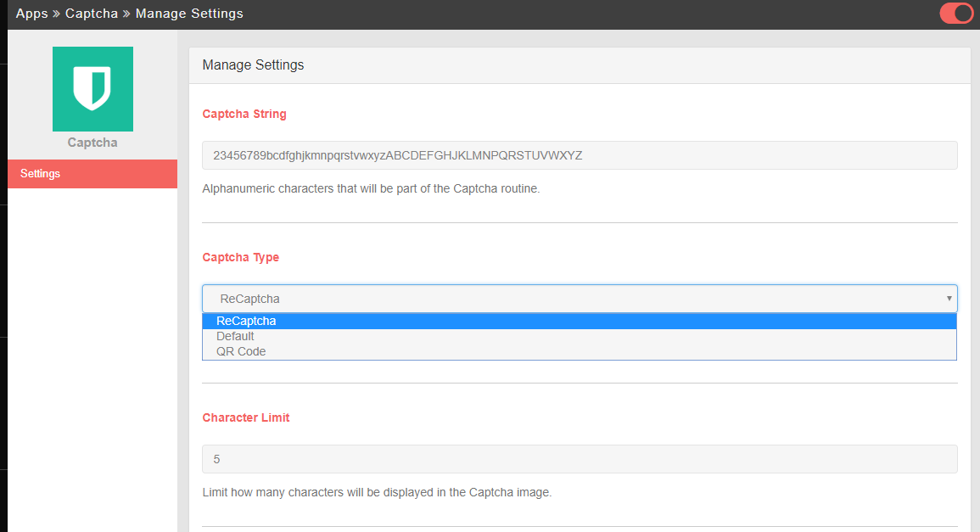Choose ReCaptcha from the dropdown list
This screenshot has height=532, width=980.
(x=246, y=322)
